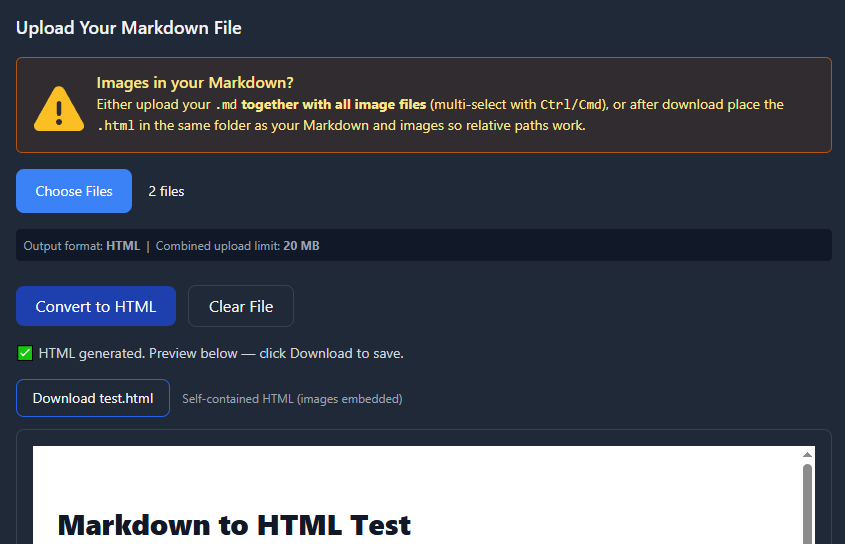Click the preview scrollbar up arrow

click(x=807, y=455)
